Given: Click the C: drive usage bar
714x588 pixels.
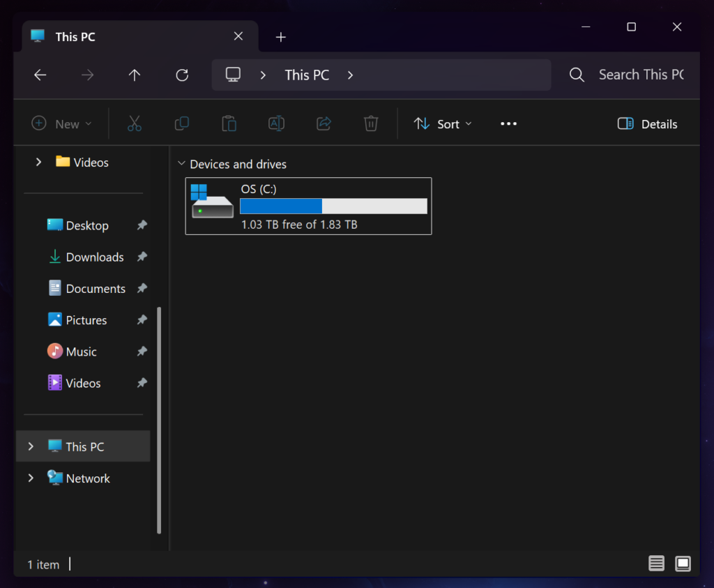Looking at the screenshot, I should [x=333, y=206].
